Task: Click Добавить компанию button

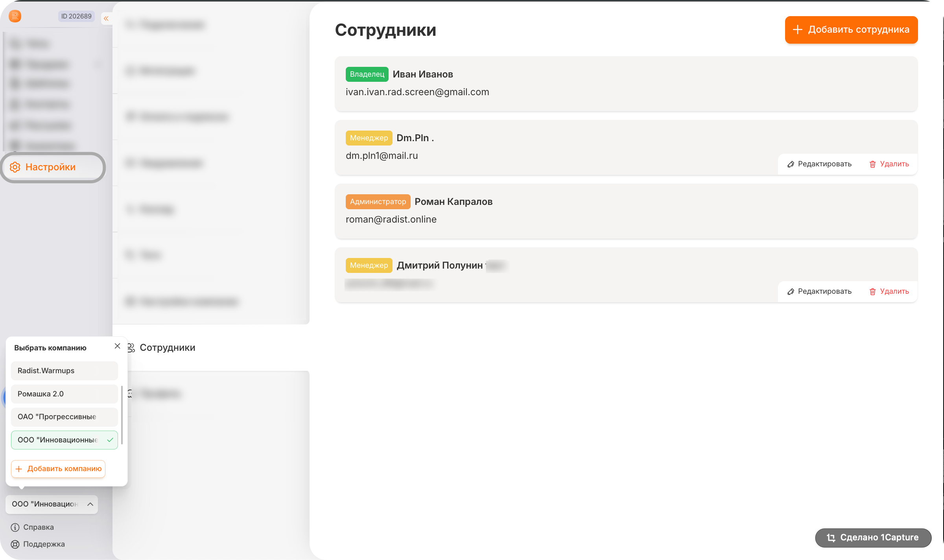Action: coord(58,469)
